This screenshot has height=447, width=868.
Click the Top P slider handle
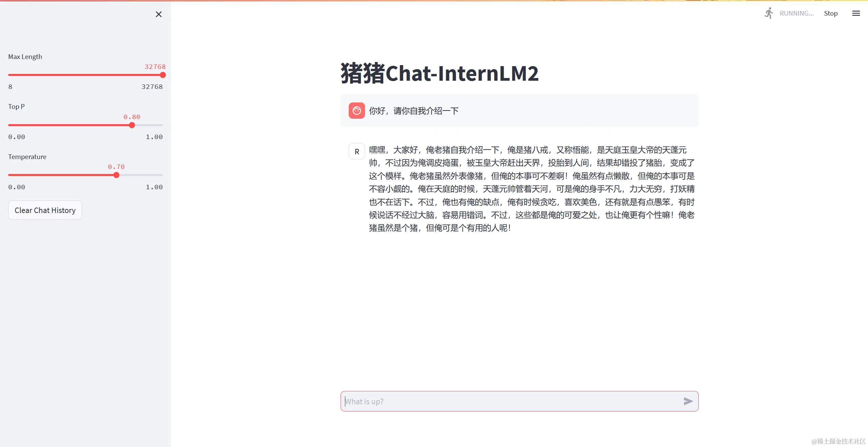pyautogui.click(x=132, y=125)
